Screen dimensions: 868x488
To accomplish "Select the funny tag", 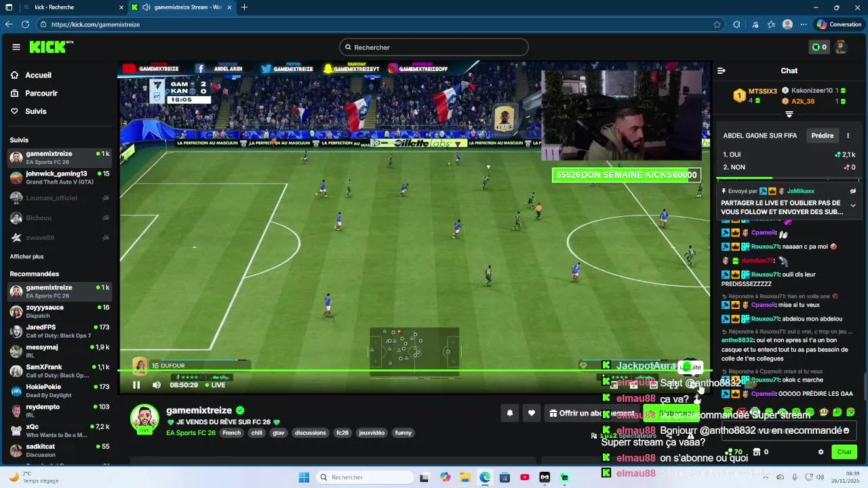I will (x=403, y=433).
